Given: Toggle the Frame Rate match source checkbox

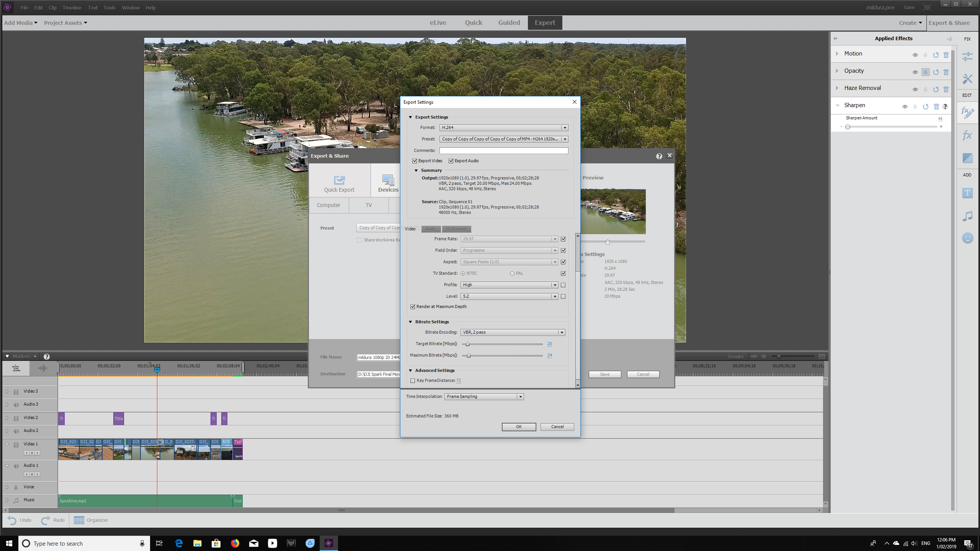Looking at the screenshot, I should click(x=563, y=239).
